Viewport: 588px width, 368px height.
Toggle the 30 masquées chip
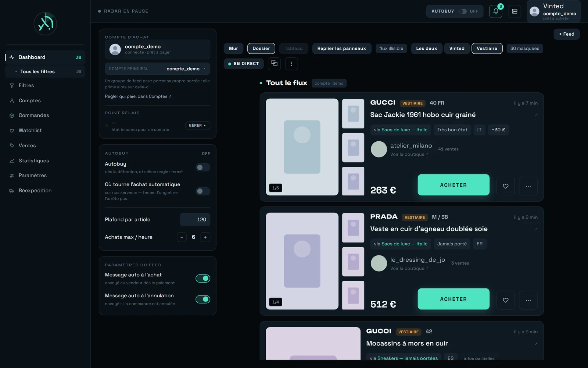pos(524,49)
